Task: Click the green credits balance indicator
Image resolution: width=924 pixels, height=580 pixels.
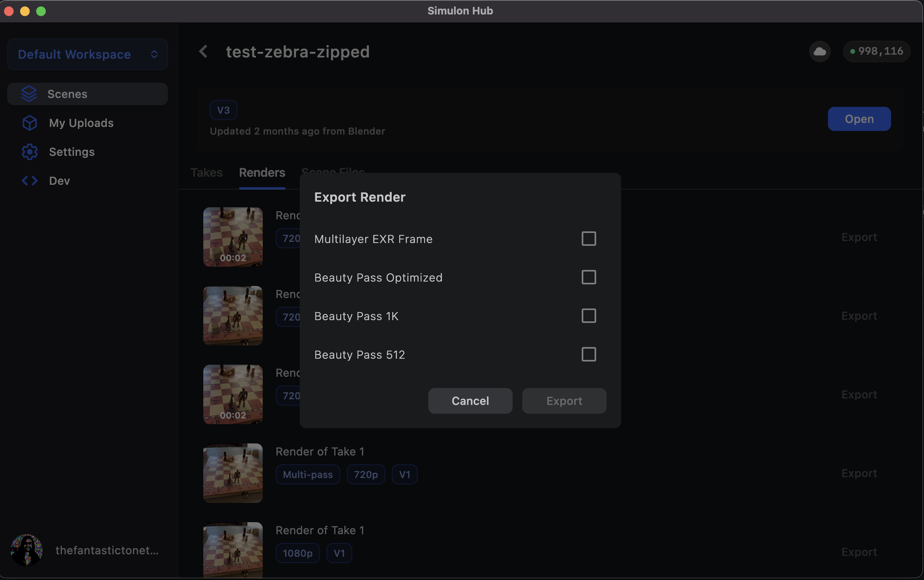Action: 877,51
